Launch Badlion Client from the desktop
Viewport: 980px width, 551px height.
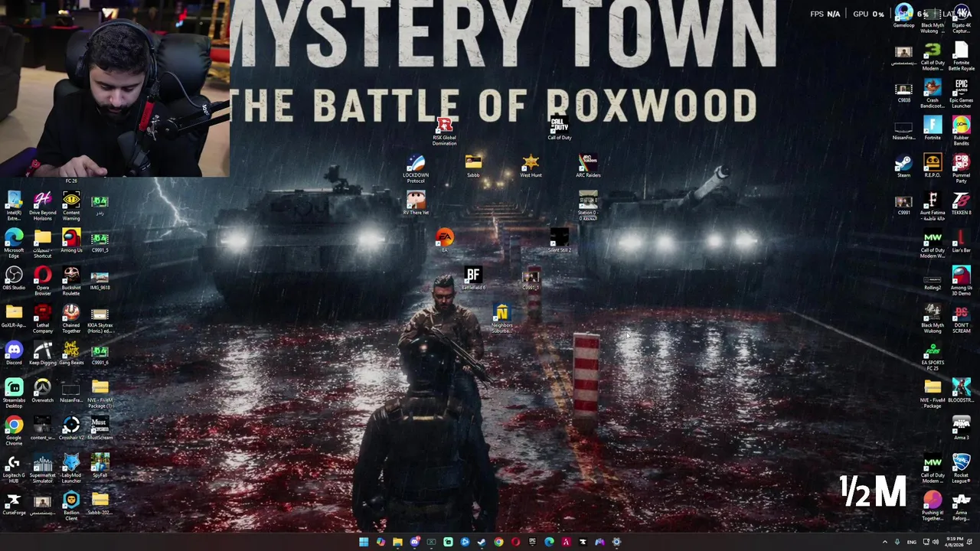tap(71, 507)
